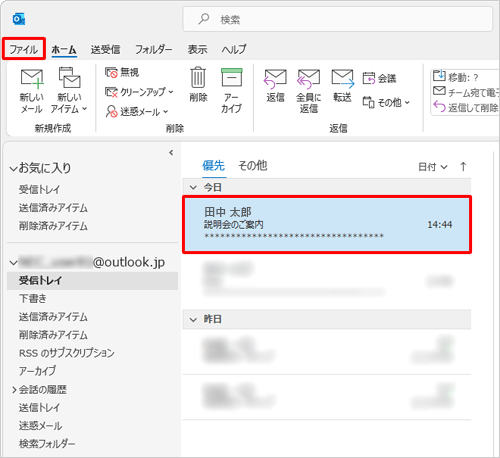
Task: Open the 送受信 ribbon tab
Action: click(x=105, y=49)
